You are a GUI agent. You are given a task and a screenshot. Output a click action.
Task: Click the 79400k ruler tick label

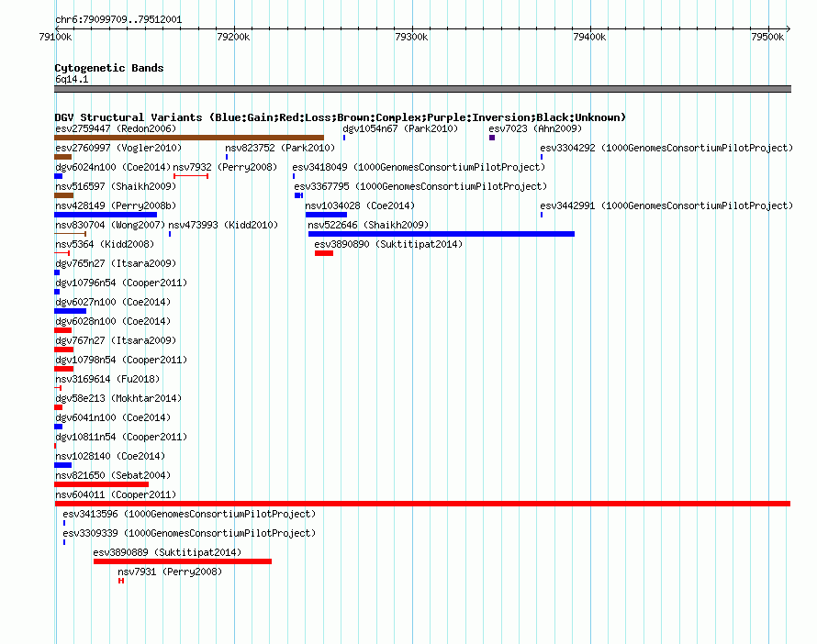(x=589, y=37)
